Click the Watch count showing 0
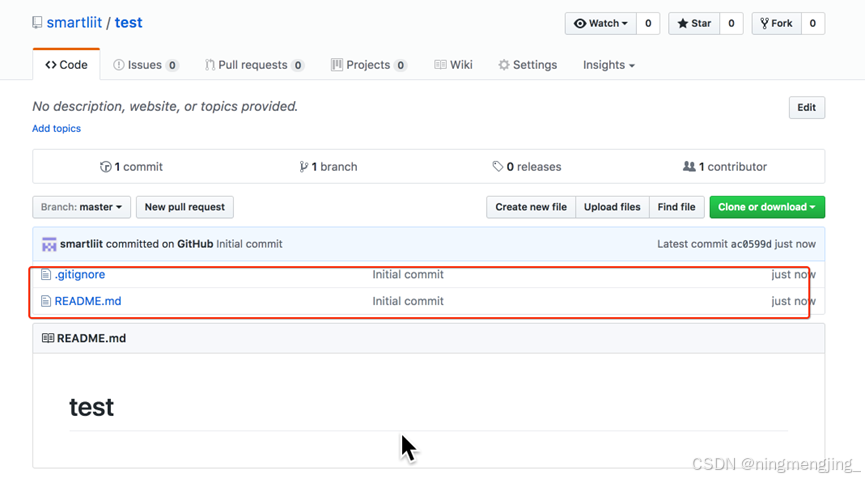865x479 pixels. tap(648, 23)
